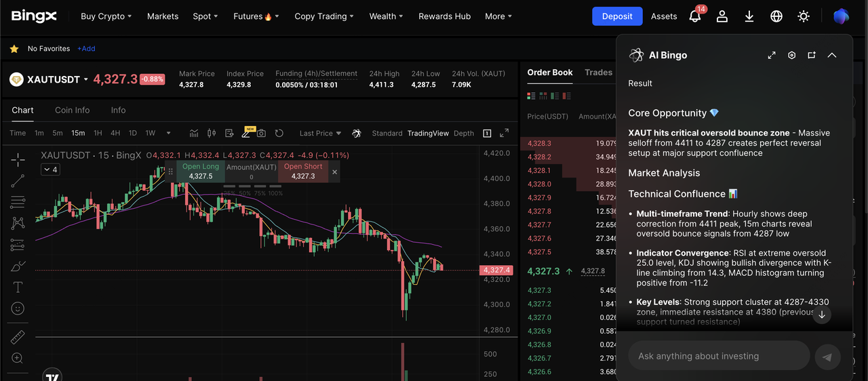The width and height of the screenshot is (868, 381).
Task: Collapse the AI Bingo panel
Action: pyautogui.click(x=832, y=56)
